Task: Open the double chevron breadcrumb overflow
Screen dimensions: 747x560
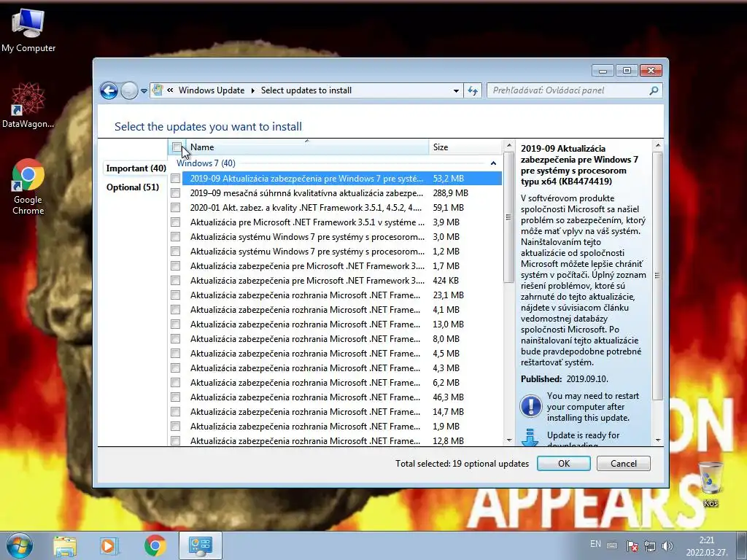Action: pyautogui.click(x=170, y=90)
